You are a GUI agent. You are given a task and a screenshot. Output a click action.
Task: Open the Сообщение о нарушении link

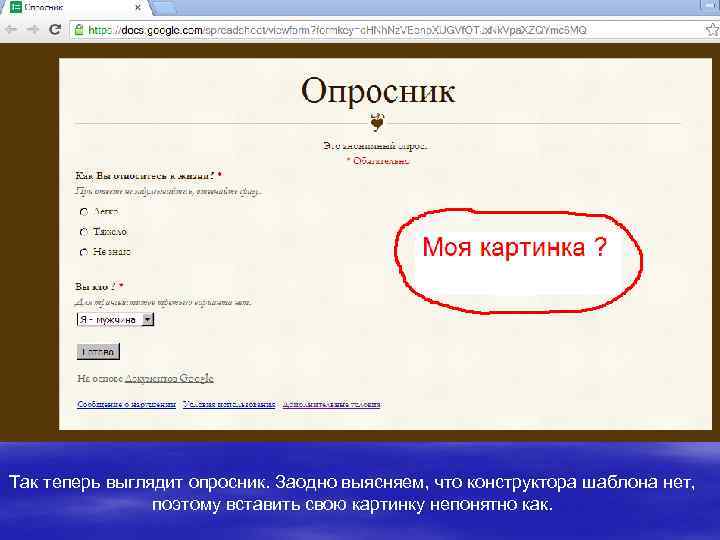pyautogui.click(x=126, y=404)
